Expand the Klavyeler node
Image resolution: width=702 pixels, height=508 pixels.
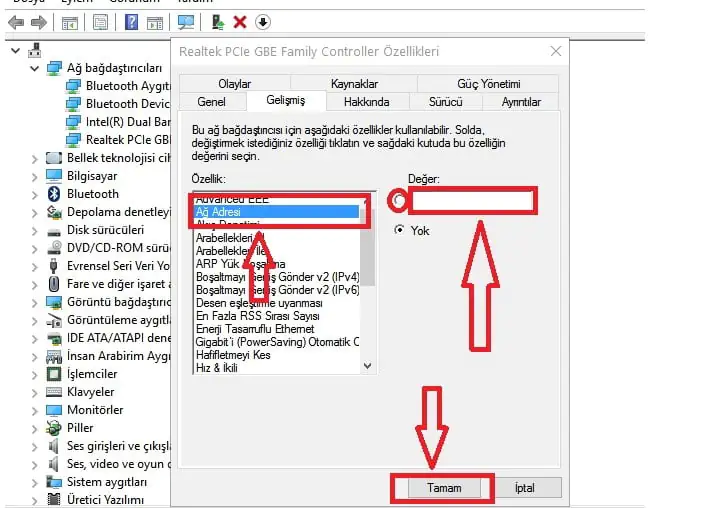tap(34, 393)
